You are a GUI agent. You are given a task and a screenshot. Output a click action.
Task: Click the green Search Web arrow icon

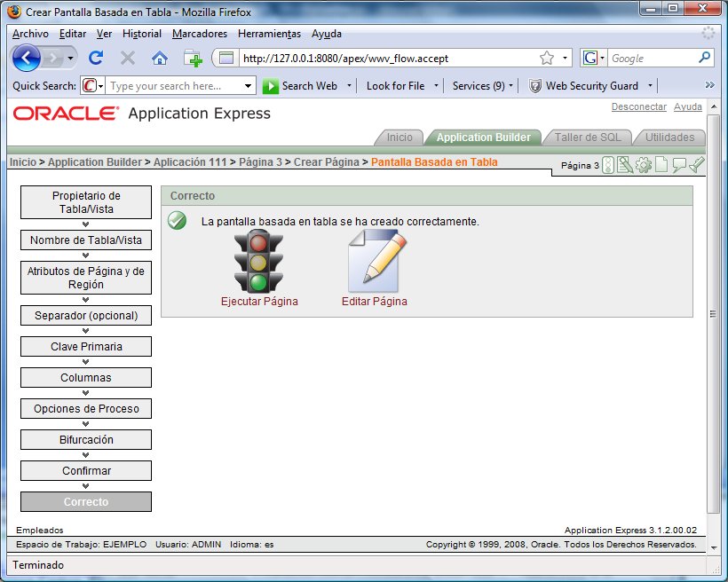270,86
